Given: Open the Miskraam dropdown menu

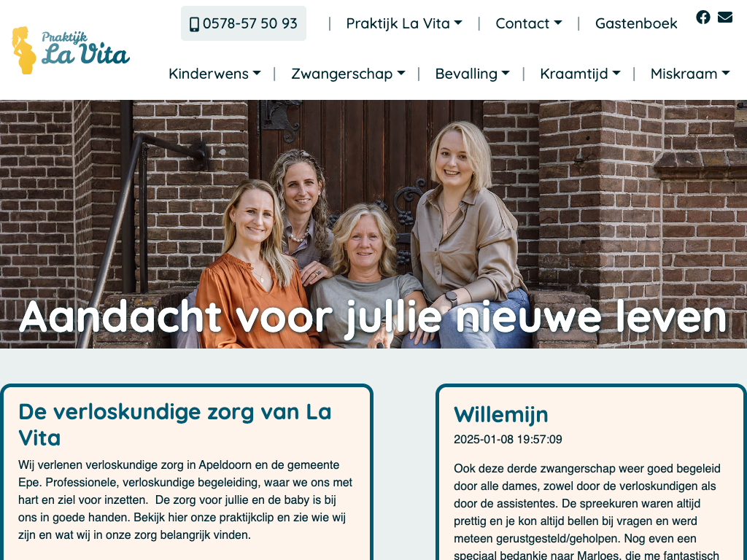Looking at the screenshot, I should pyautogui.click(x=690, y=74).
